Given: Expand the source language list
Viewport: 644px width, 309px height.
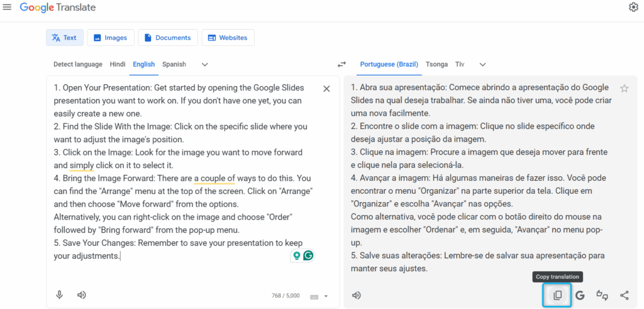Looking at the screenshot, I should [x=204, y=64].
